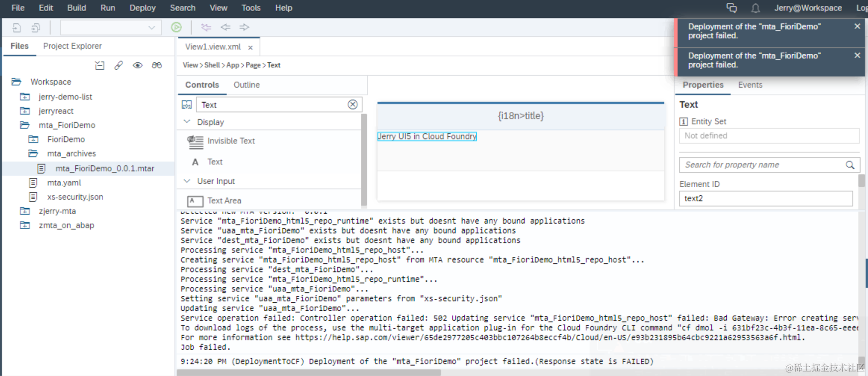Dismiss the second deployment failed notification
The width and height of the screenshot is (868, 376).
(857, 55)
